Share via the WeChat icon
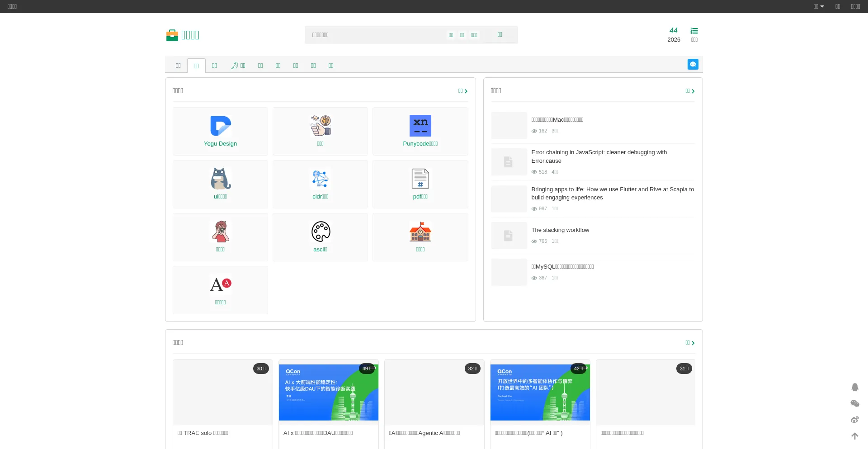 854,403
